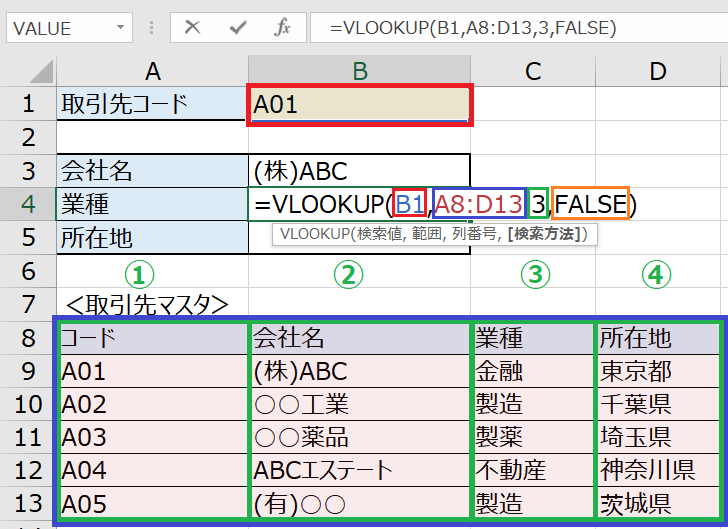Click cell A9 with code A01
The image size is (728, 529).
click(152, 371)
